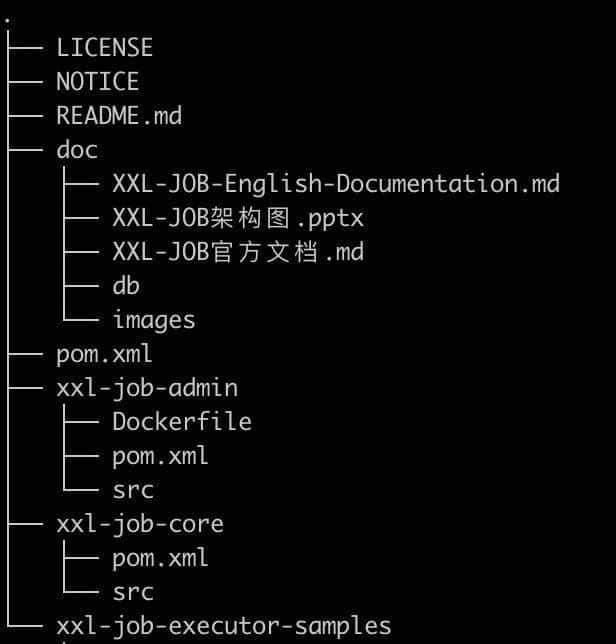Select the XXL-JOB官方文档.md file

point(238,252)
